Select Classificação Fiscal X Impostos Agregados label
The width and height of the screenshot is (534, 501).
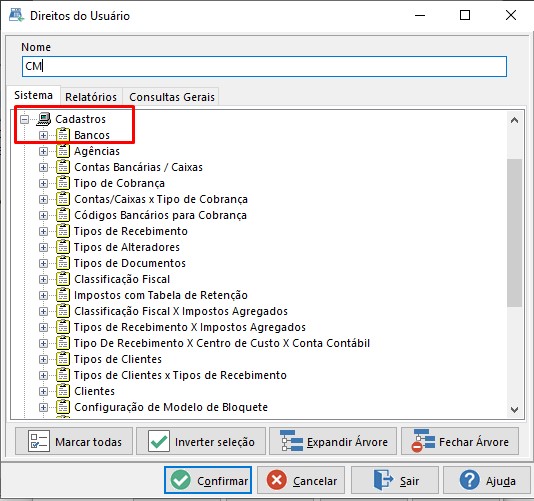(x=181, y=311)
